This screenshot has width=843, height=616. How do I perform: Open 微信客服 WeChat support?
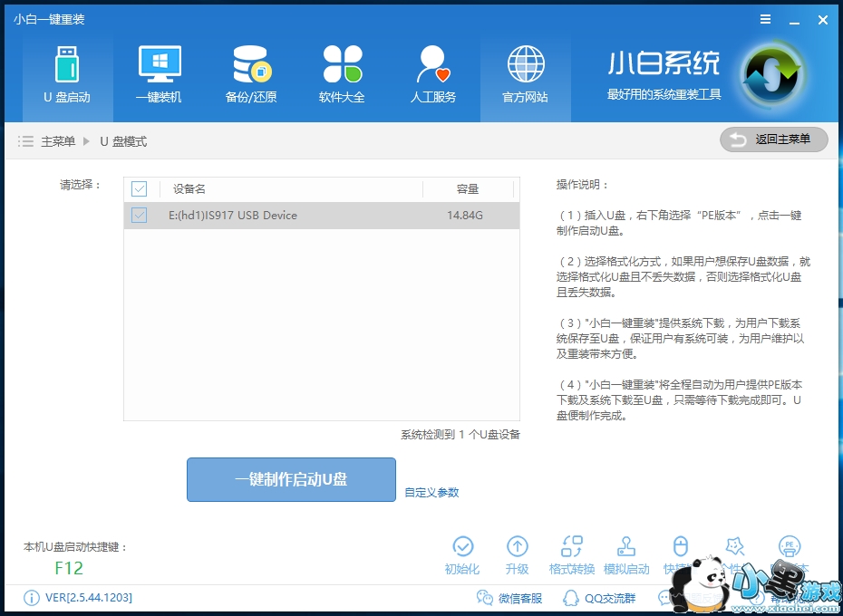point(509,598)
